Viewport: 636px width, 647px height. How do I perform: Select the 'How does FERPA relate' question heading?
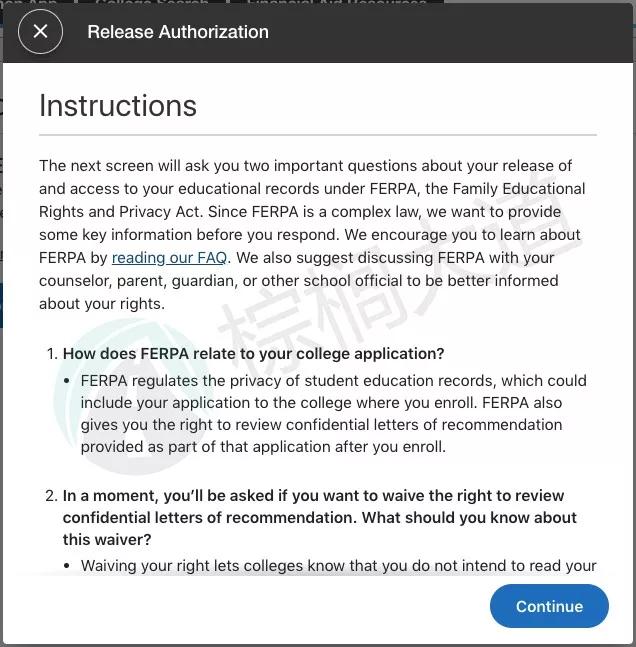pyautogui.click(x=253, y=354)
